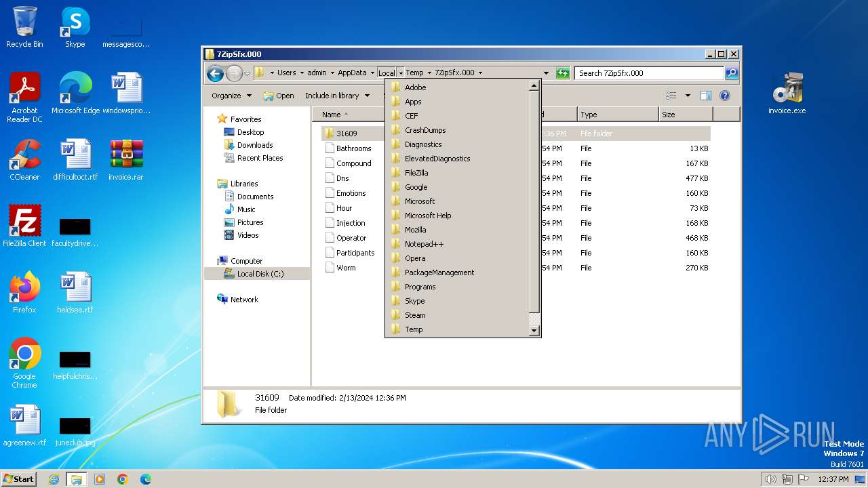Click the Forward navigation arrow in Explorer

pos(234,73)
